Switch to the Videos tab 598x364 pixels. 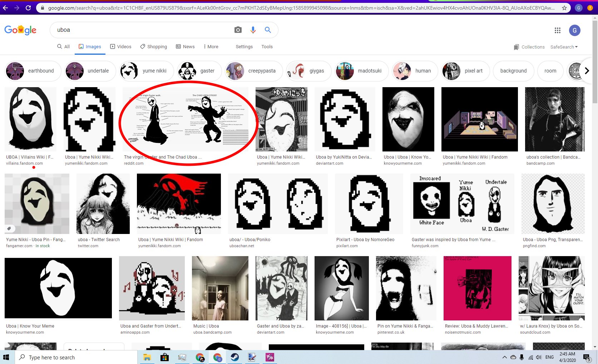coord(120,46)
